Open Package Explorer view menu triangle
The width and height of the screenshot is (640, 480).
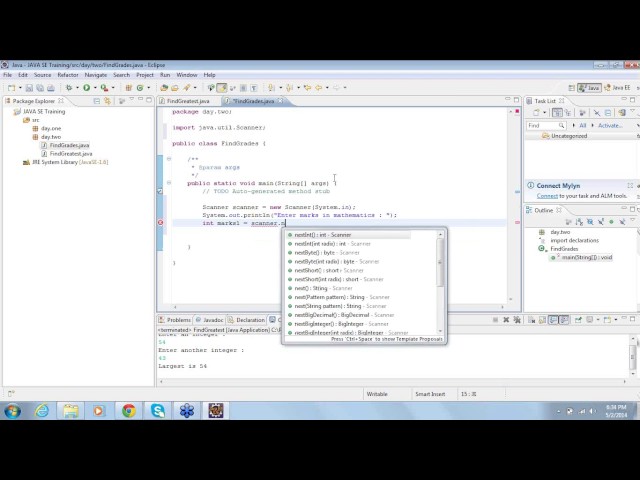tap(131, 100)
